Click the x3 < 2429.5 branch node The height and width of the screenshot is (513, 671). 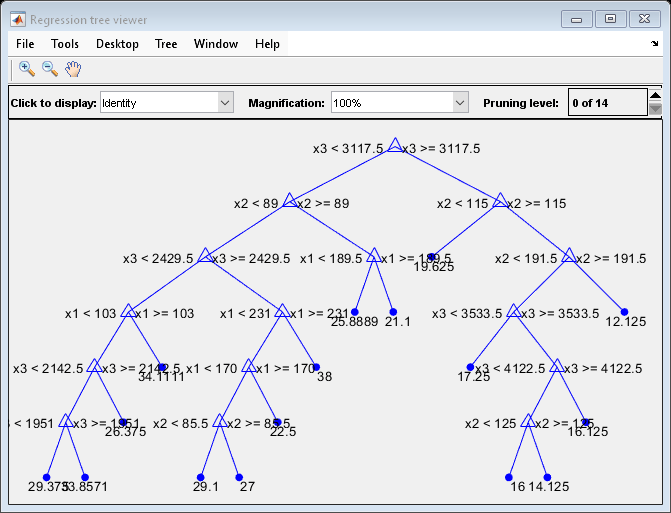click(x=205, y=255)
